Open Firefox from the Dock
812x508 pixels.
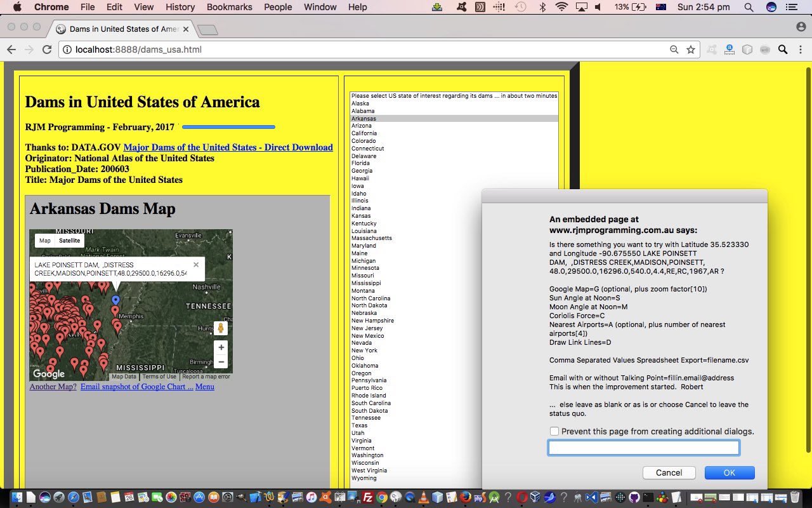coord(466,498)
